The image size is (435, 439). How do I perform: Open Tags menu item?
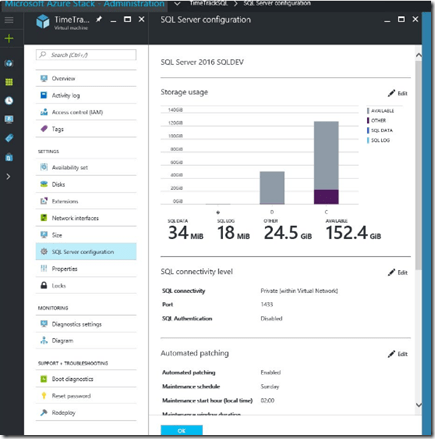(x=86, y=129)
